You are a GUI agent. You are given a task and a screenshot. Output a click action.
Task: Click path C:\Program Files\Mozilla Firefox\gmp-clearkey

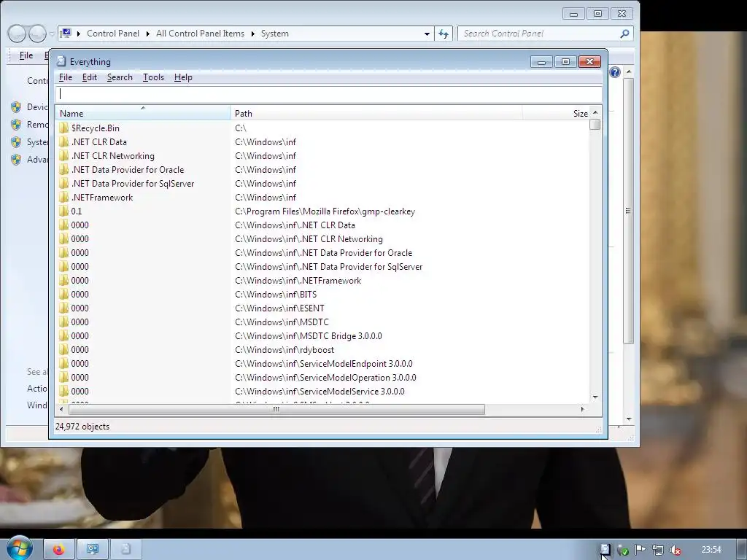tap(325, 211)
